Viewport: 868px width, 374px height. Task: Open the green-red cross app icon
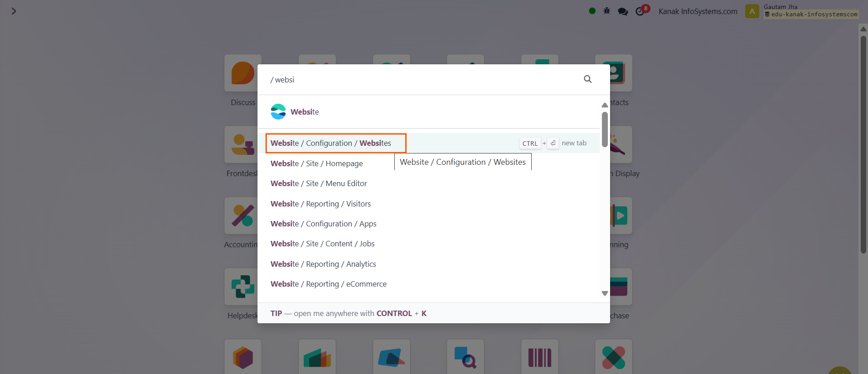(614, 358)
